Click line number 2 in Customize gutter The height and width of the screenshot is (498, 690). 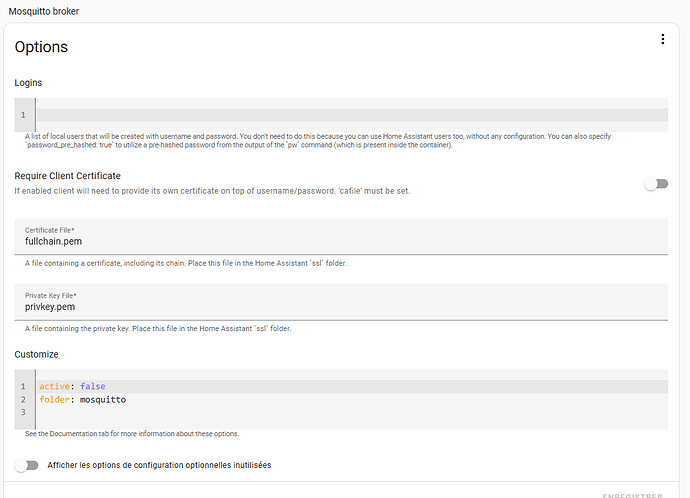click(x=23, y=400)
